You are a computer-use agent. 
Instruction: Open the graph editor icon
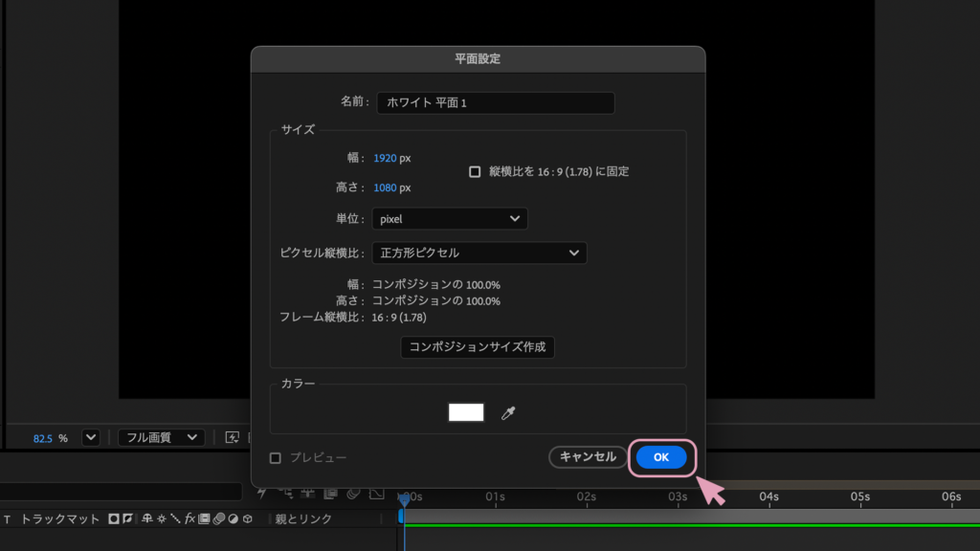(x=376, y=493)
